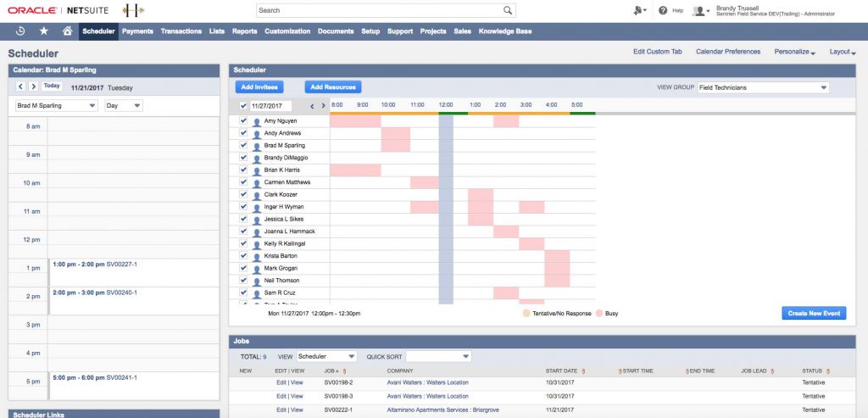Open the Recent Records clock icon

click(20, 31)
